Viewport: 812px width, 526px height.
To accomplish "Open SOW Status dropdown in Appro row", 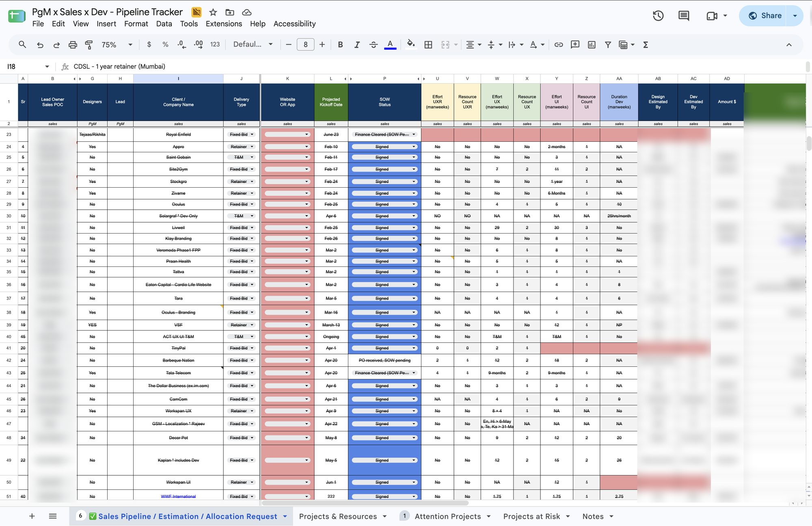I will click(x=414, y=147).
